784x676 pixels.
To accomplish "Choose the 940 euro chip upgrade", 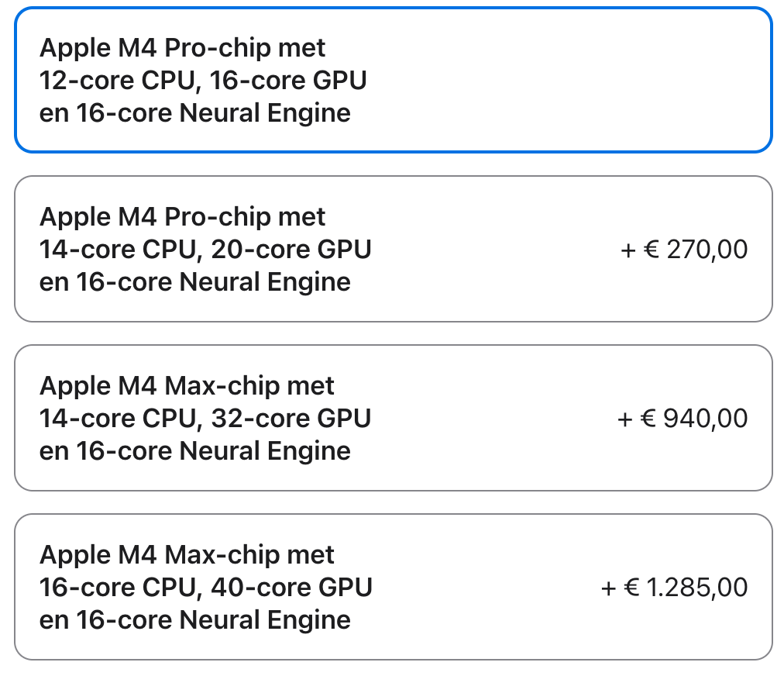I will [x=394, y=418].
